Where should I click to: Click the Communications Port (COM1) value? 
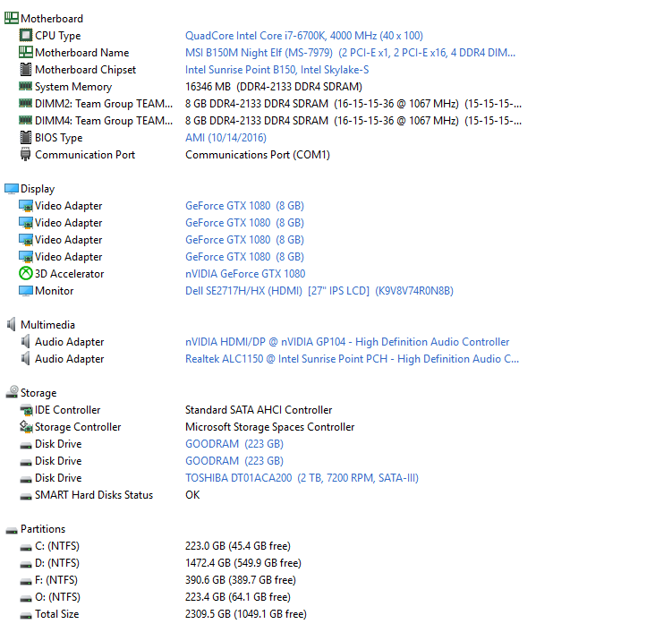click(258, 155)
